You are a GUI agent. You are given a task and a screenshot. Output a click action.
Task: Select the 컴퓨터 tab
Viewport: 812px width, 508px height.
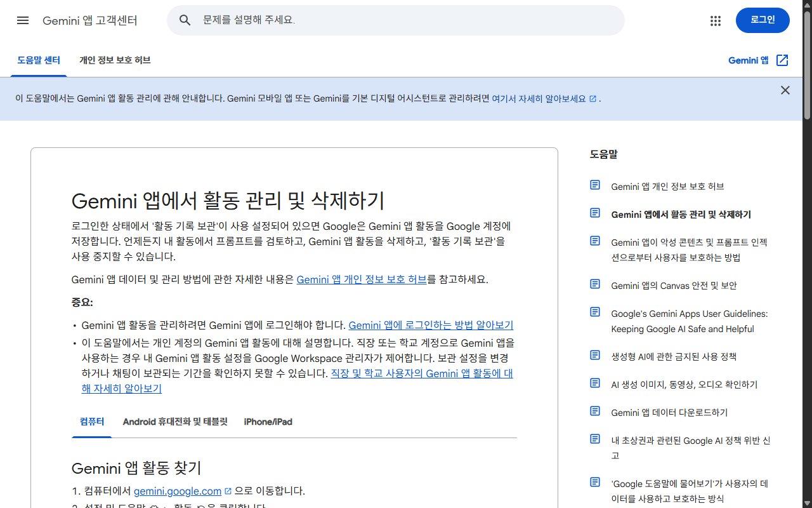pos(92,422)
